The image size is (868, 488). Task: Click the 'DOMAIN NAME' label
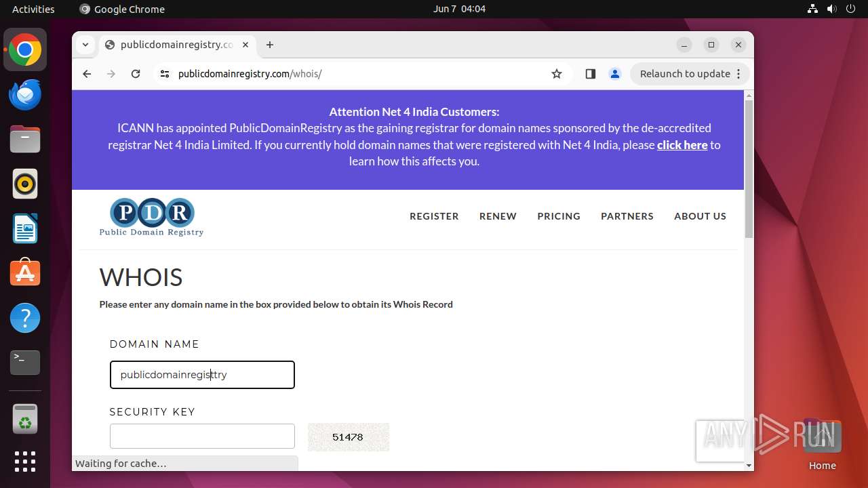155,344
